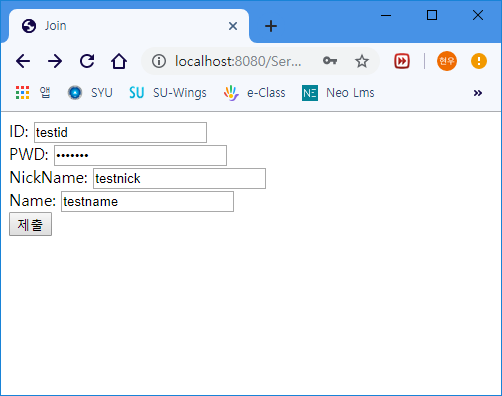Bookmark this page with the star

tap(362, 61)
